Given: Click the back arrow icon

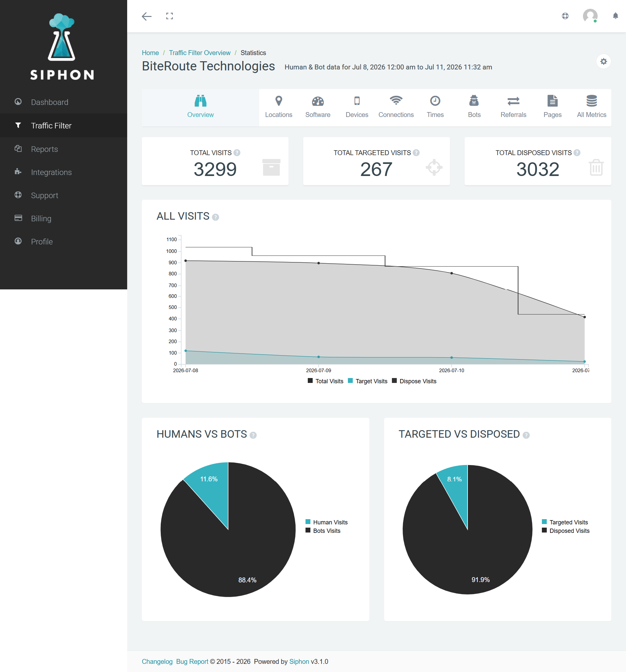Looking at the screenshot, I should (146, 16).
